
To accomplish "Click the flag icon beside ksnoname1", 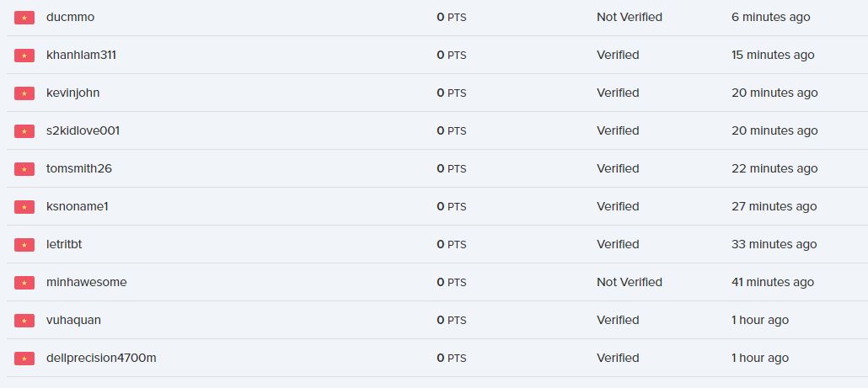I will (x=24, y=207).
